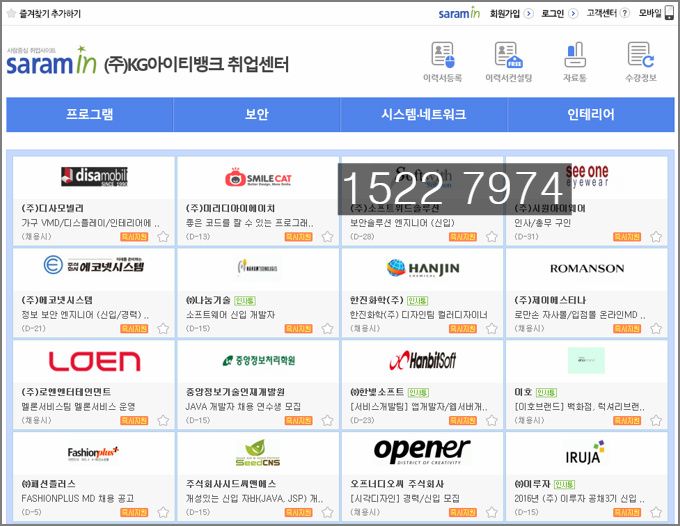Open 인사/총무 구인 posting
Screen dimensions: 680x526
(543, 223)
